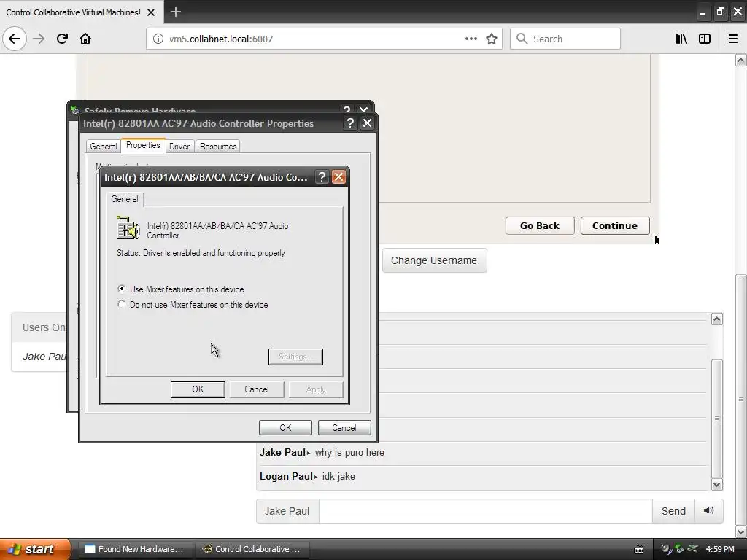
Task: Close the Control Collaborative Virtual Machines tab
Action: (151, 12)
